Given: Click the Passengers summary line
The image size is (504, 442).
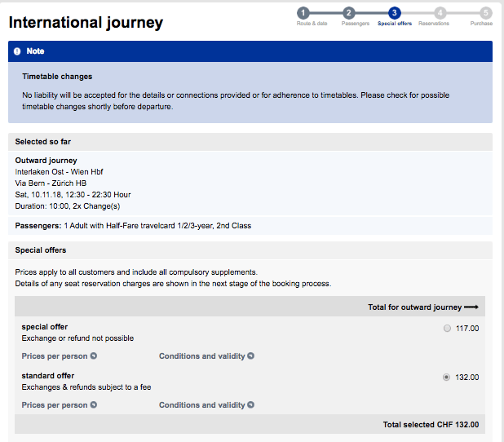Looking at the screenshot, I should coord(133,225).
